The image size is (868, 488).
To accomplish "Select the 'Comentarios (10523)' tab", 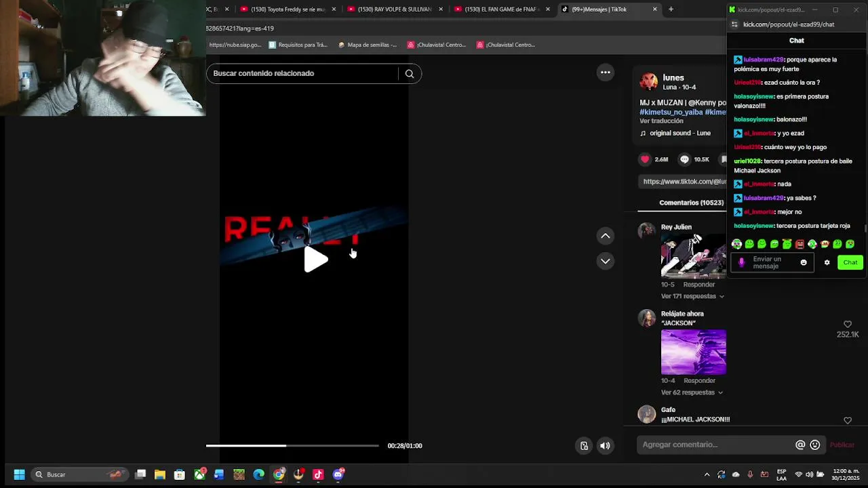I will pos(691,203).
